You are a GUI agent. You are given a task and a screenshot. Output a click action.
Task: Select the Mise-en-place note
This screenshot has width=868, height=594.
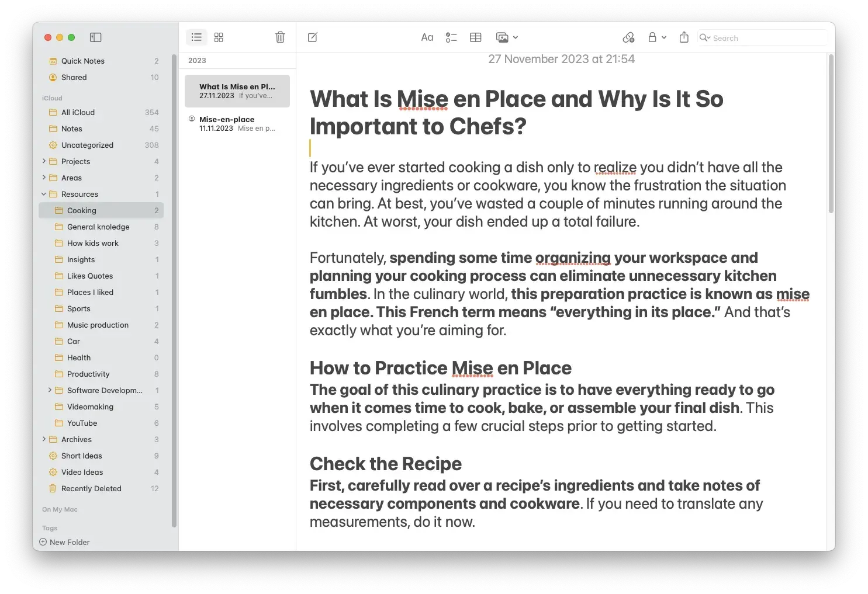pyautogui.click(x=237, y=123)
